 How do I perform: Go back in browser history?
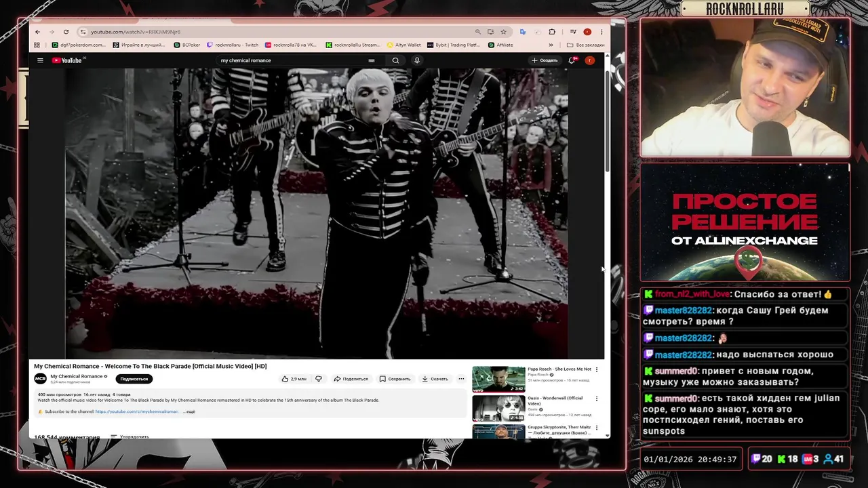(x=37, y=32)
